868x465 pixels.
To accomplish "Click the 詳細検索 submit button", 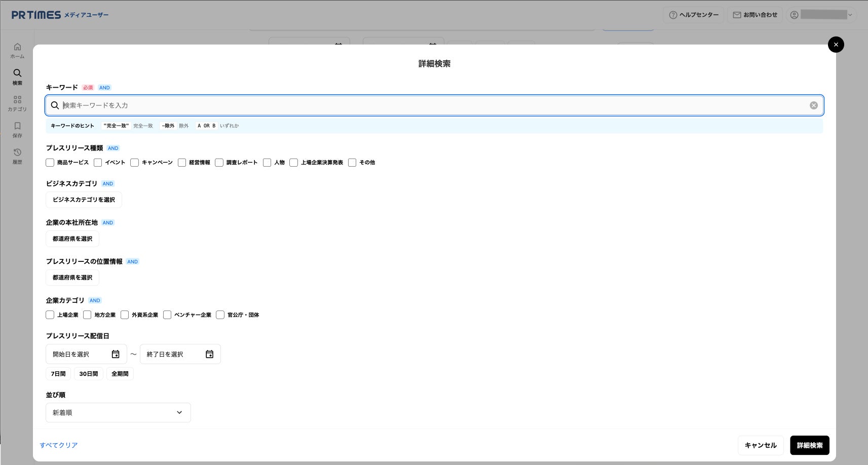I will pos(810,445).
